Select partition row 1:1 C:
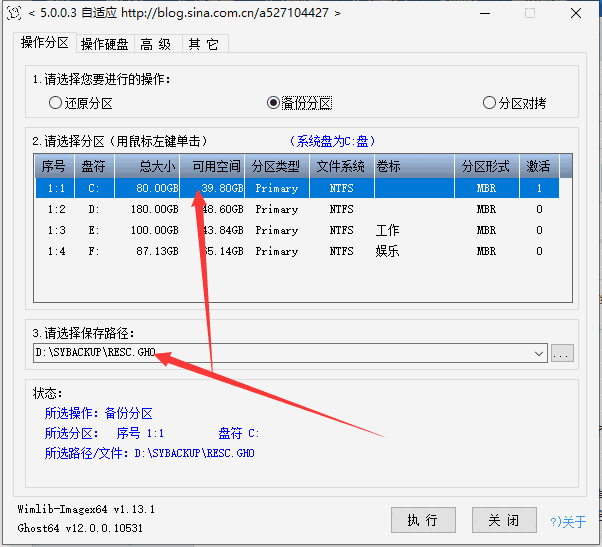602x547 pixels. pos(297,188)
